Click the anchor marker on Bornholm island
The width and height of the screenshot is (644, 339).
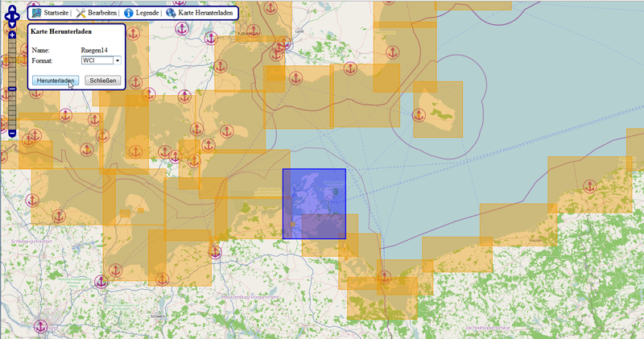point(419,115)
